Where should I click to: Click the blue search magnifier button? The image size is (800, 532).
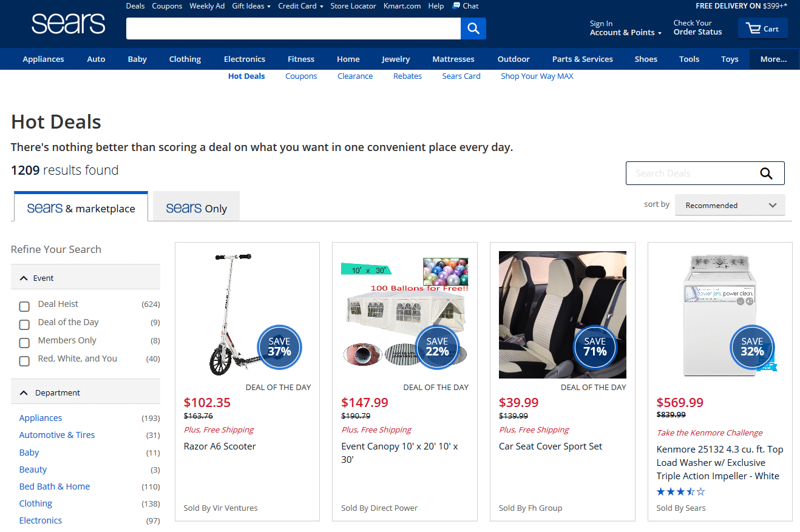click(x=473, y=29)
